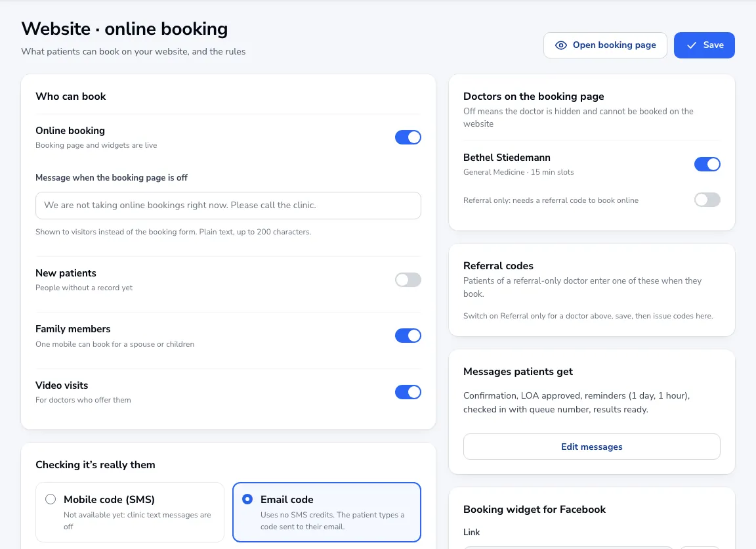Click the 'Confirmation, LOA approved, reminders' summary text
Viewport: 756px width, 549px height.
(577, 403)
